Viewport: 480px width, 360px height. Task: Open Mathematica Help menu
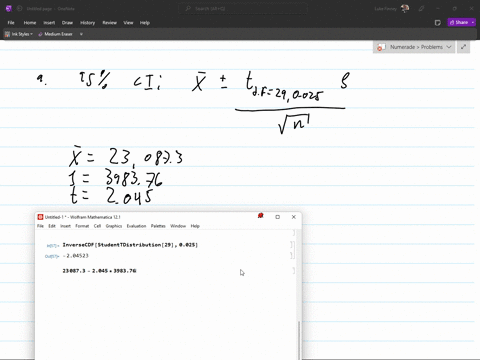point(195,226)
